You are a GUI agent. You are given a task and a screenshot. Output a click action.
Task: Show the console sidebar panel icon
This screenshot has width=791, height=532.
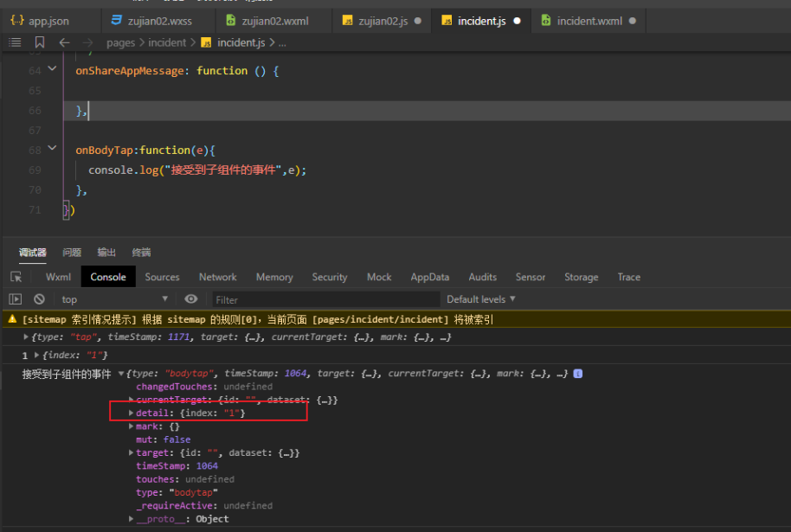coord(16,299)
